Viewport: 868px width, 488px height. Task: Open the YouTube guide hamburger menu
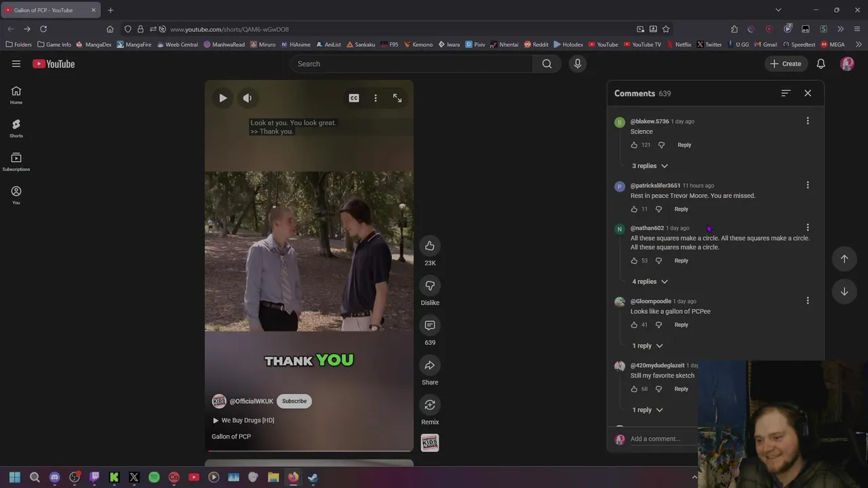tap(16, 64)
